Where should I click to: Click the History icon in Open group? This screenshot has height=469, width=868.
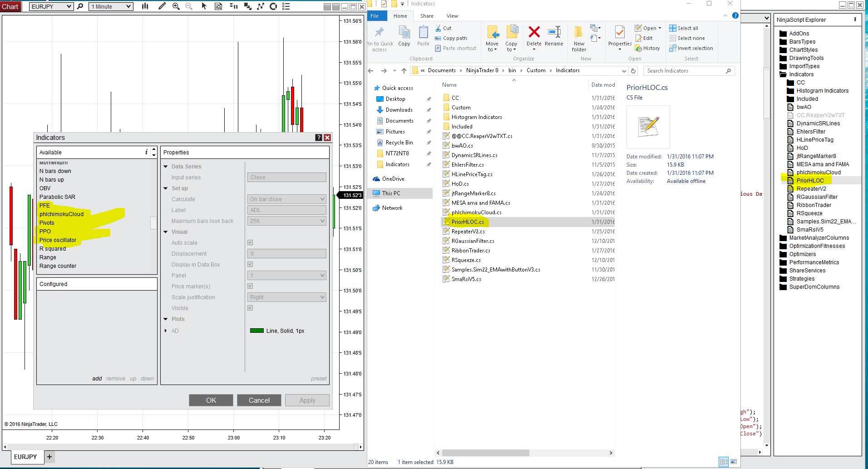pyautogui.click(x=647, y=48)
